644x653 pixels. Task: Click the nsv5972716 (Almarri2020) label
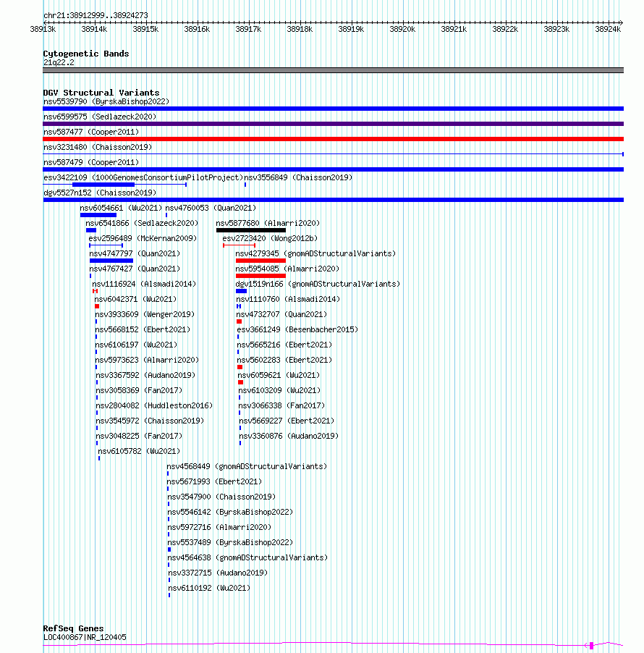[219, 527]
